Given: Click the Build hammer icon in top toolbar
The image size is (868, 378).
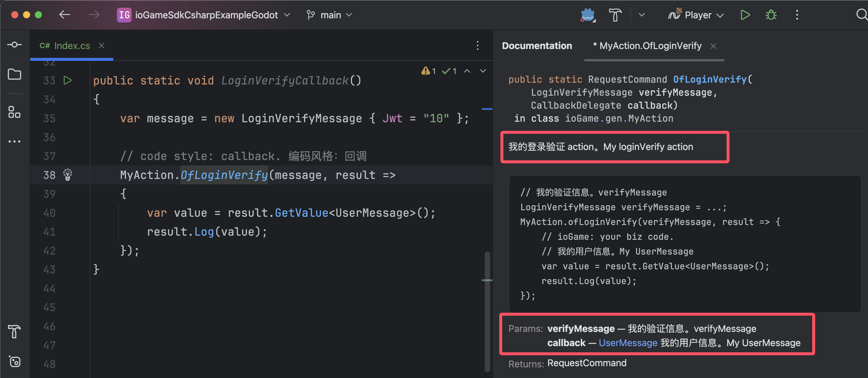Looking at the screenshot, I should pos(615,15).
